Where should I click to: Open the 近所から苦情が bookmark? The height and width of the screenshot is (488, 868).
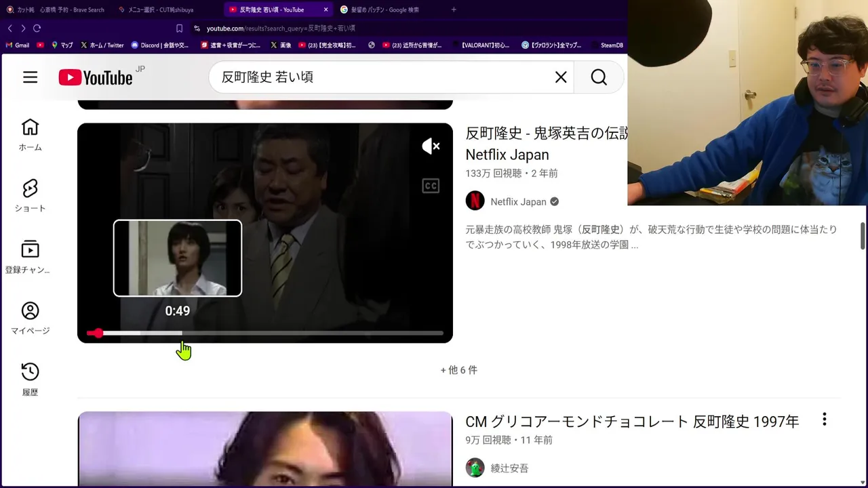413,45
